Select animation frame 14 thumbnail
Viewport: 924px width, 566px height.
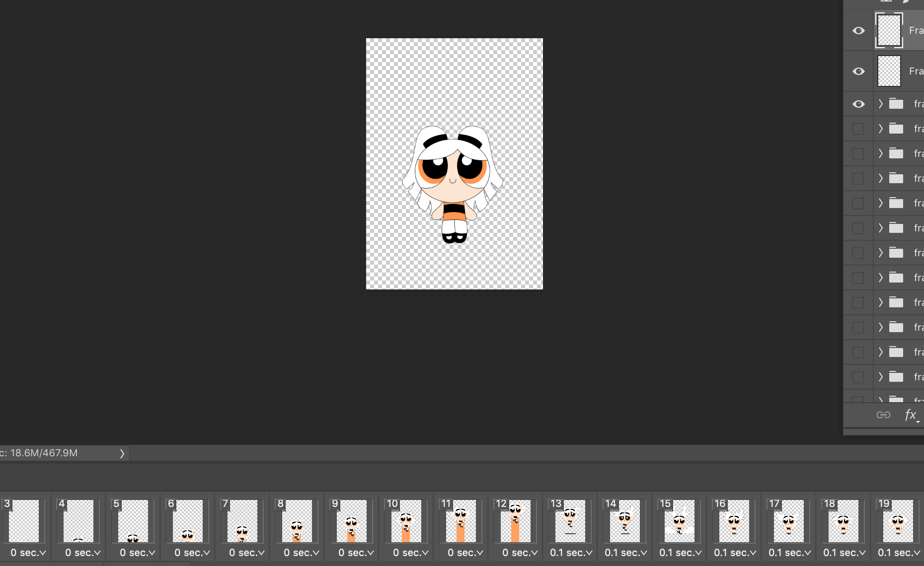point(625,521)
